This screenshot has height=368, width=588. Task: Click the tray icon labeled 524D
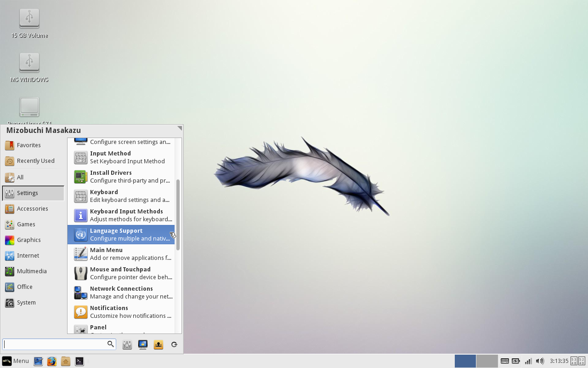[x=582, y=361]
